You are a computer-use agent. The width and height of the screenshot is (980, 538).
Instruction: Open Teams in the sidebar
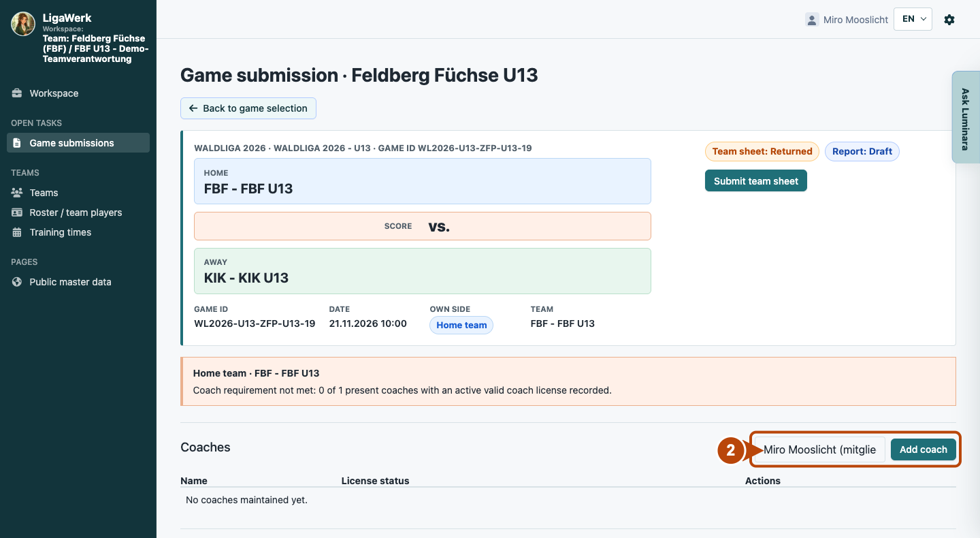coord(78,193)
